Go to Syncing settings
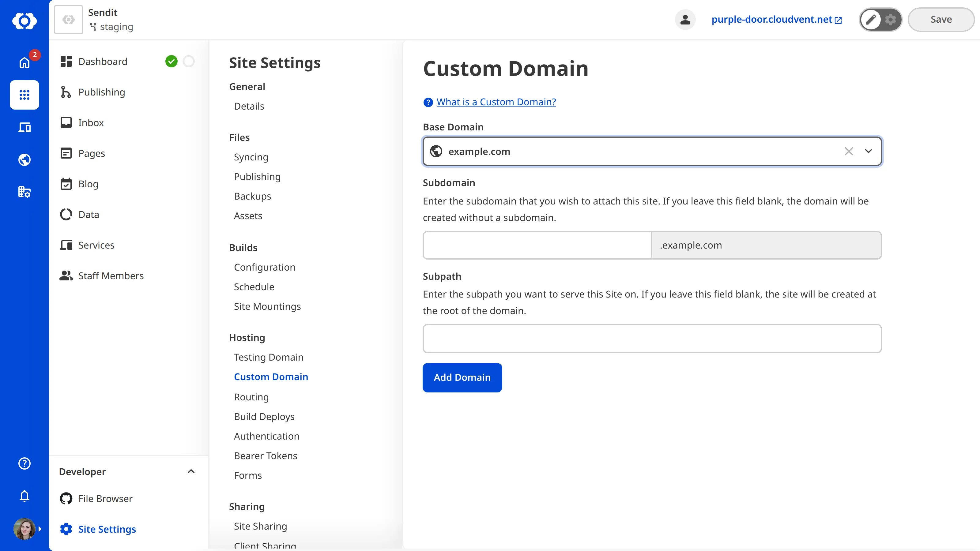Image resolution: width=980 pixels, height=551 pixels. [x=251, y=157]
